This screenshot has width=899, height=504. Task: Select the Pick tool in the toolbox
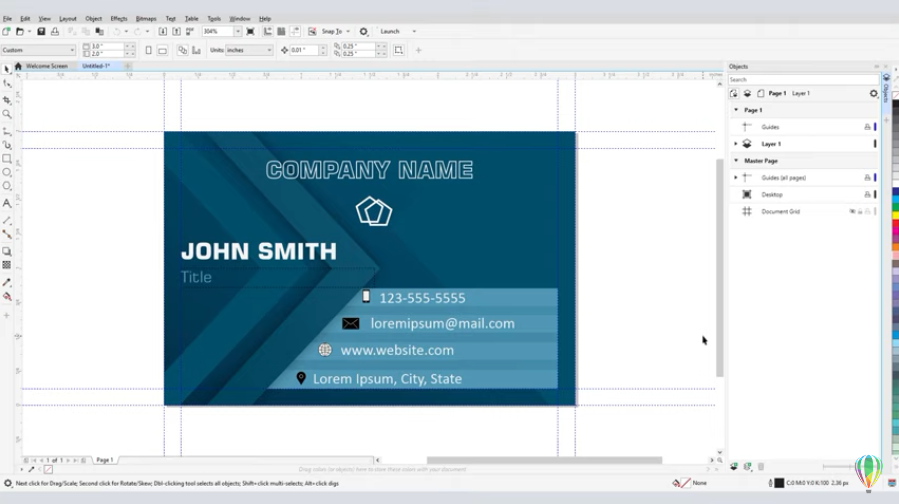[7, 69]
